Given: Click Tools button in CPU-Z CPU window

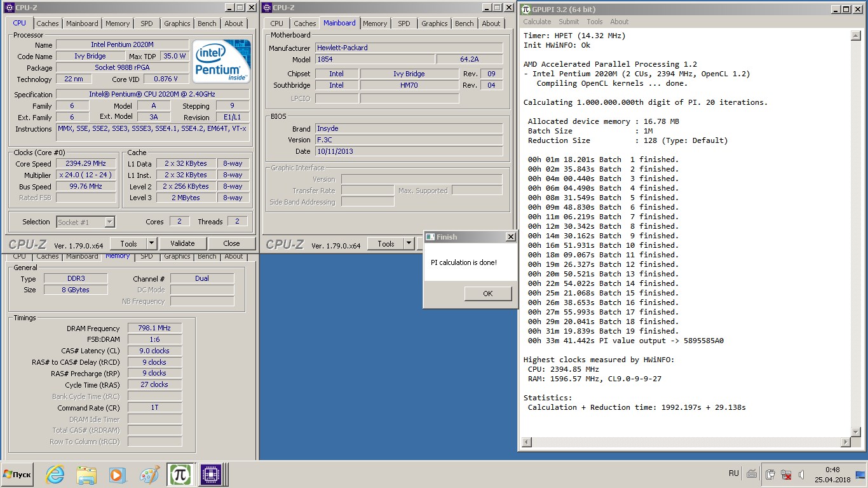Looking at the screenshot, I should tap(128, 243).
